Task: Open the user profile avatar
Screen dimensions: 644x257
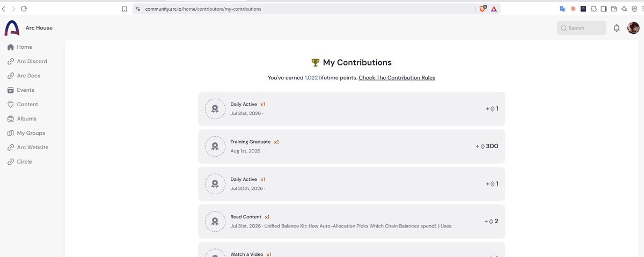Action: (633, 28)
